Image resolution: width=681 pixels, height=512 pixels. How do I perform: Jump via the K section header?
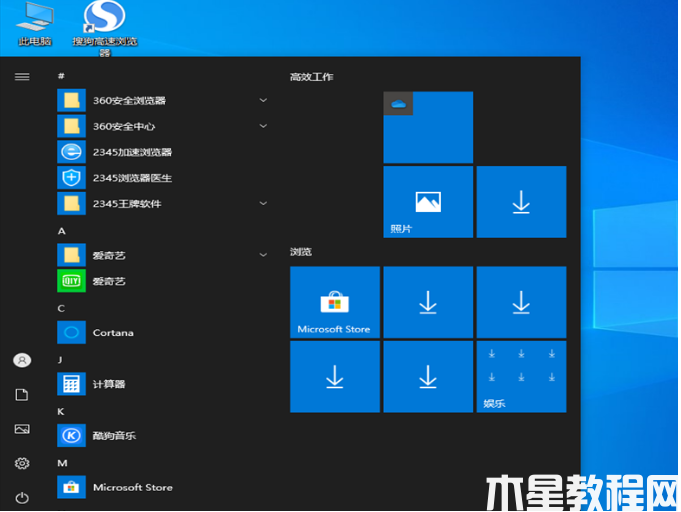(61, 411)
